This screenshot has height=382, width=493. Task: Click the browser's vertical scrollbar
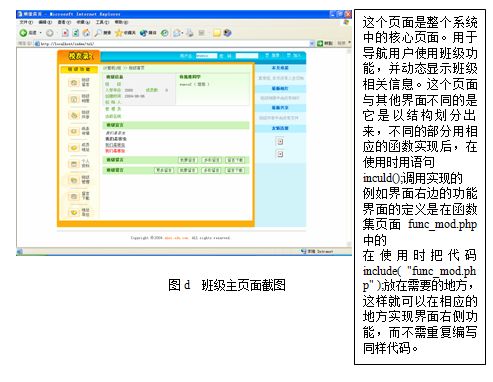(x=349, y=148)
